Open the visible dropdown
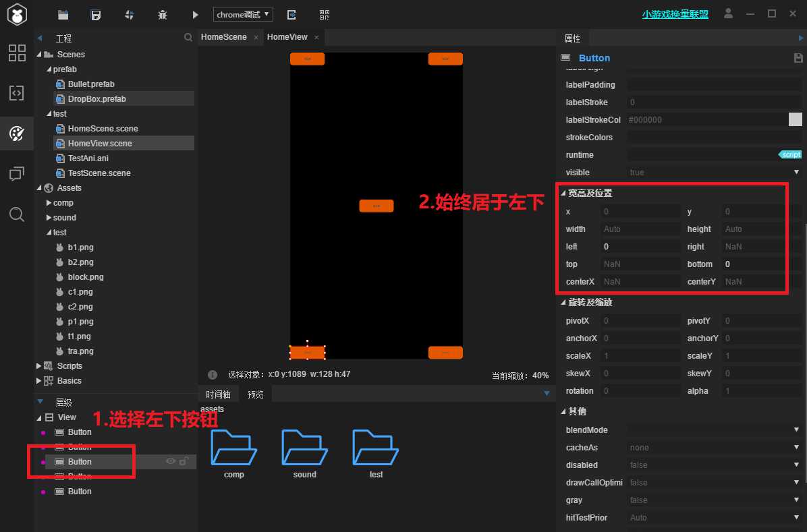Viewport: 807px width, 532px height. [x=714, y=173]
